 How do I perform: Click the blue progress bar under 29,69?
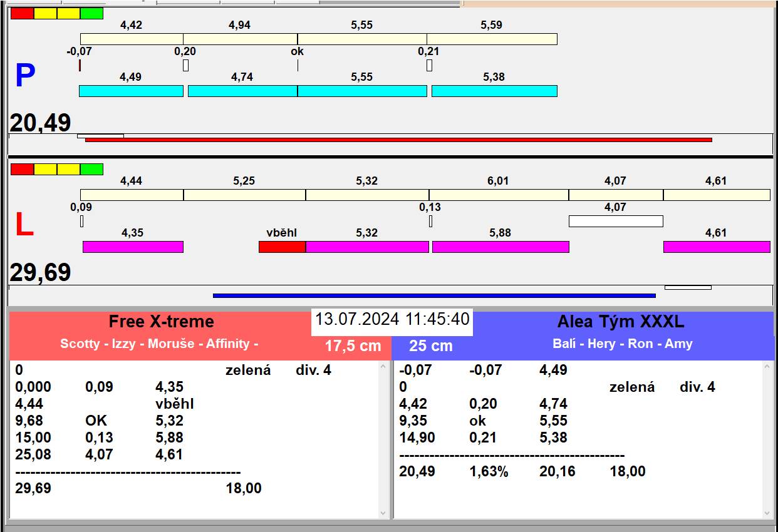(x=434, y=295)
